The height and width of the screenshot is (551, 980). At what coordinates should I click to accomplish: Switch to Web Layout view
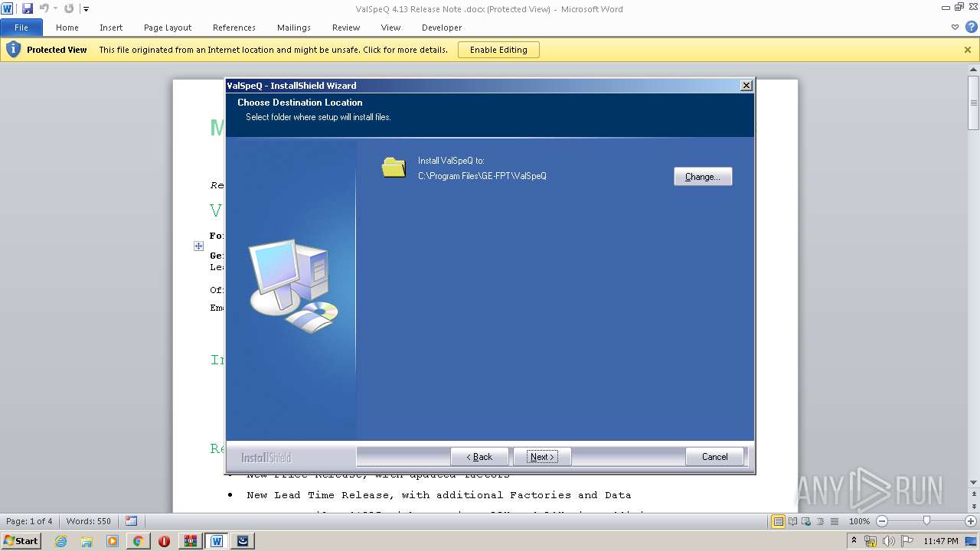805,521
